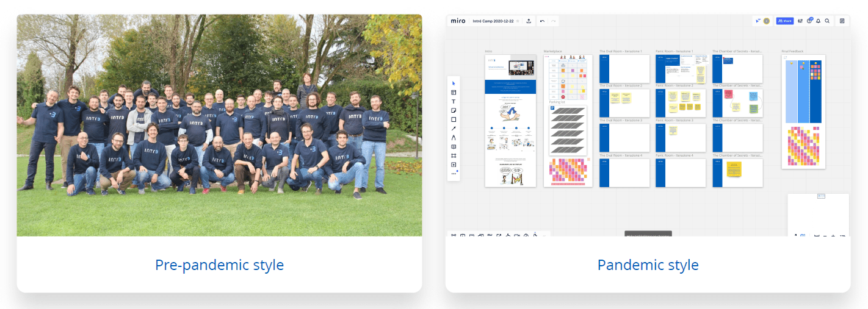The image size is (868, 309).
Task: Select the comment tool
Action: pos(454,147)
